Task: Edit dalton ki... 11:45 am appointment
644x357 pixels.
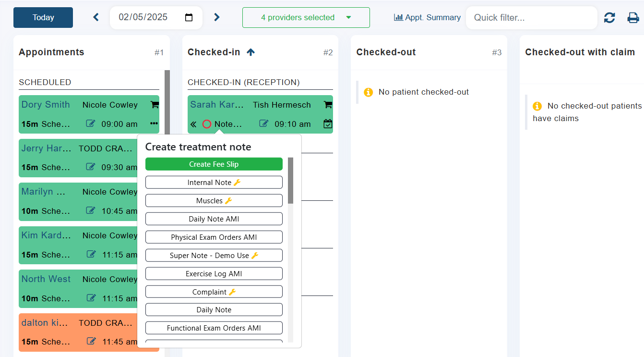Action: (91, 341)
